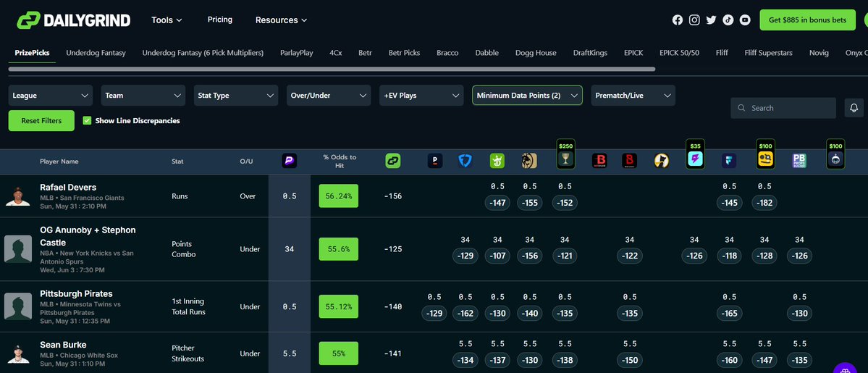Click the % Odds to Hit header
This screenshot has height=373, width=868.
(340, 162)
